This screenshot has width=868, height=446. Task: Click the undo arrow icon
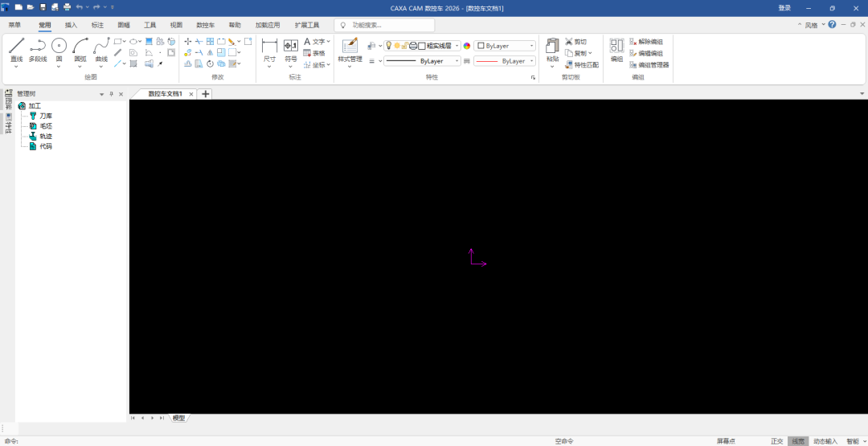coord(79,7)
